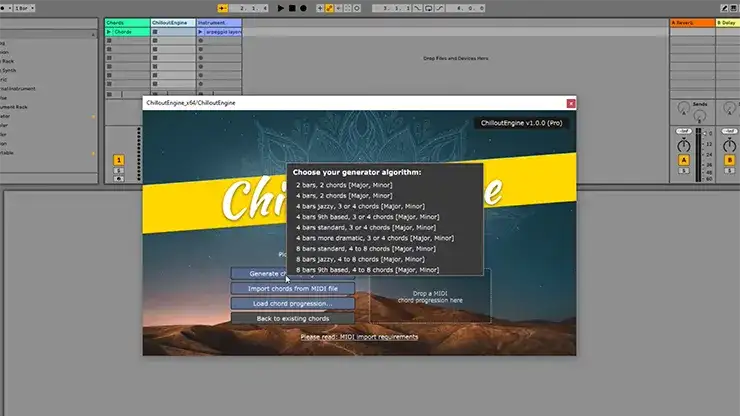
Task: Click Back to existing chords button
Action: tap(293, 319)
